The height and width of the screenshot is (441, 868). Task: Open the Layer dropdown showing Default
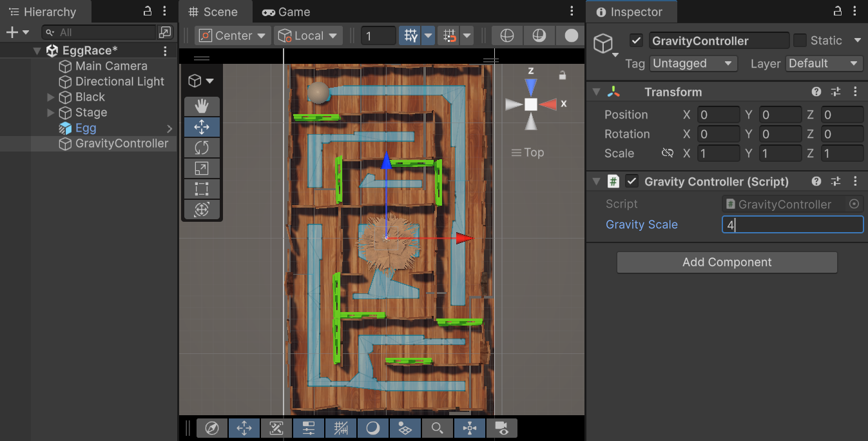[824, 63]
